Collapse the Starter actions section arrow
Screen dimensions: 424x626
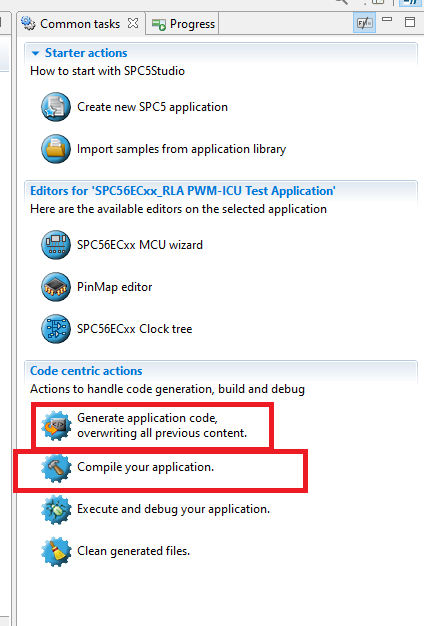click(x=36, y=53)
